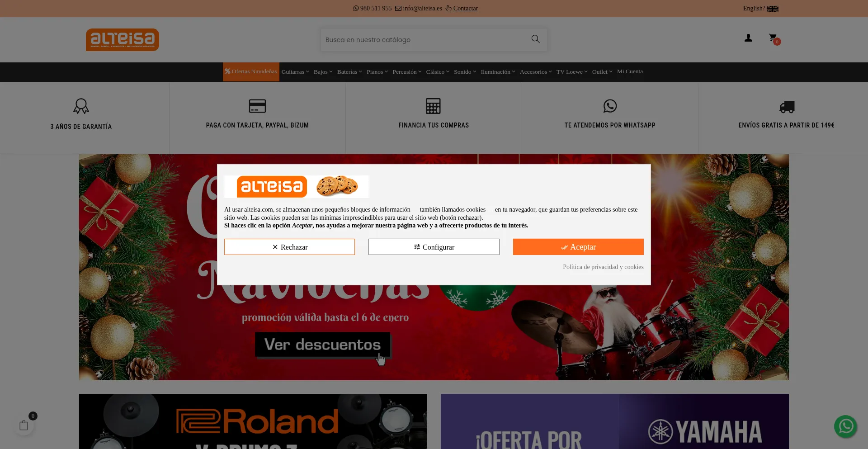Expand the Guitarras dropdown menu
Screen dimensions: 868x449
(x=294, y=71)
